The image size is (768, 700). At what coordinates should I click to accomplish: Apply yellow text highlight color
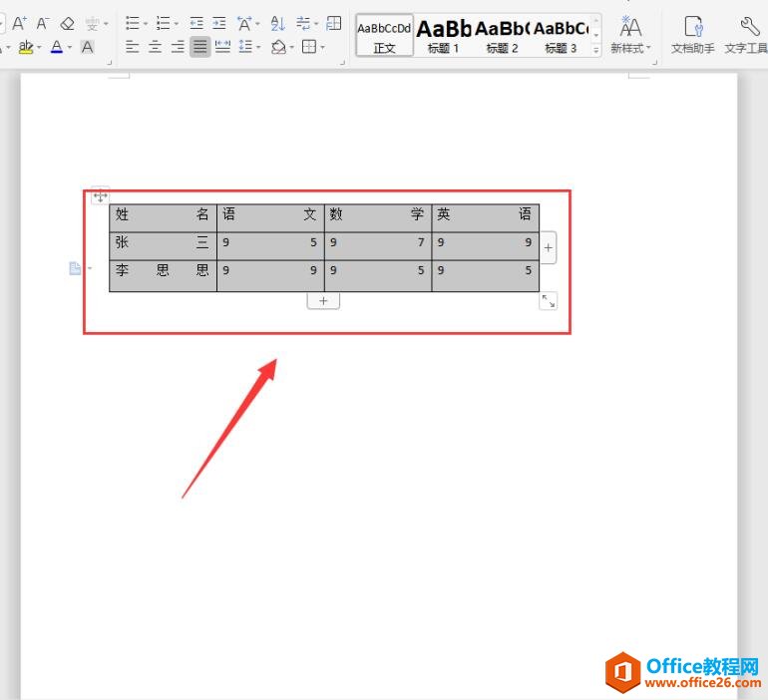point(26,47)
